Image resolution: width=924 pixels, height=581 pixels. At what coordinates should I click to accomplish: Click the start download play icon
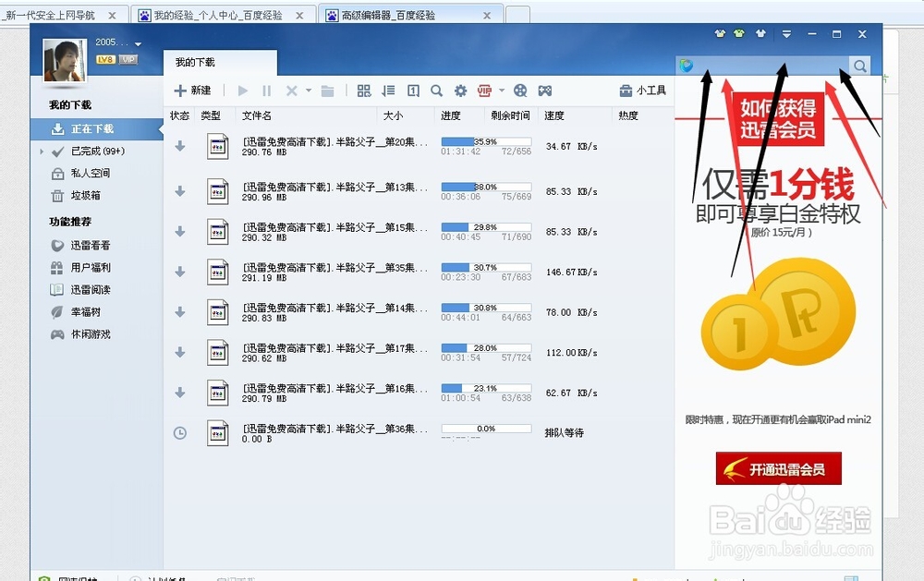(x=242, y=91)
